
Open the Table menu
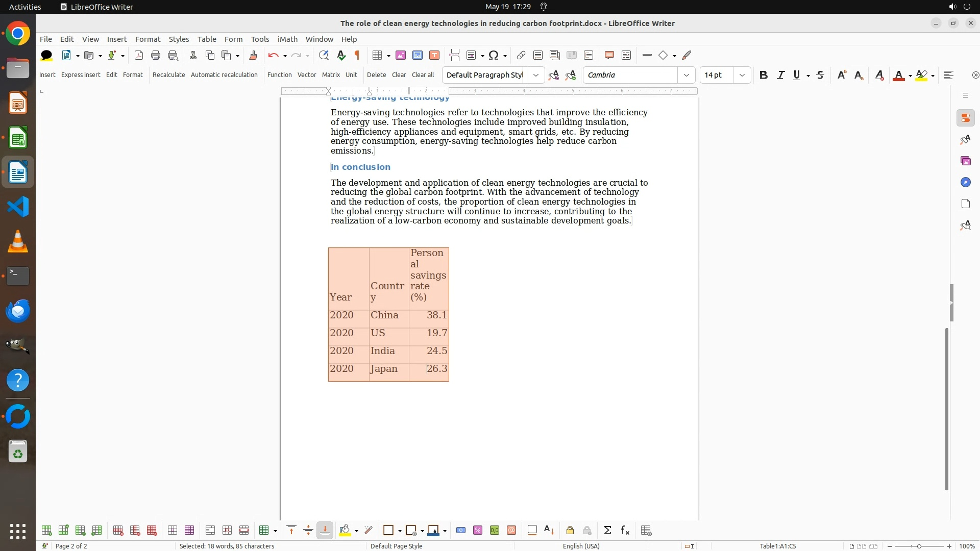coord(207,39)
